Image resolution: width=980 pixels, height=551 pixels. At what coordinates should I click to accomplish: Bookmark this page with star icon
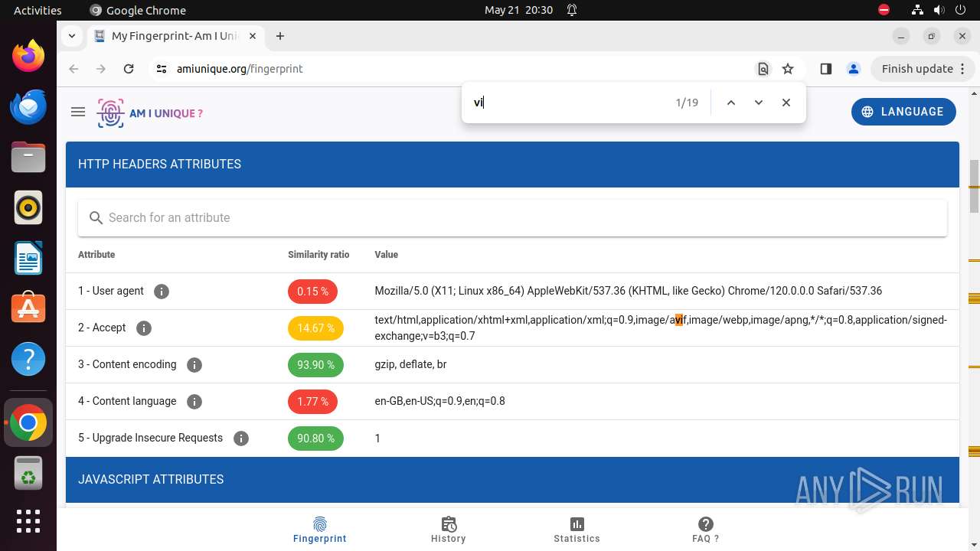788,69
